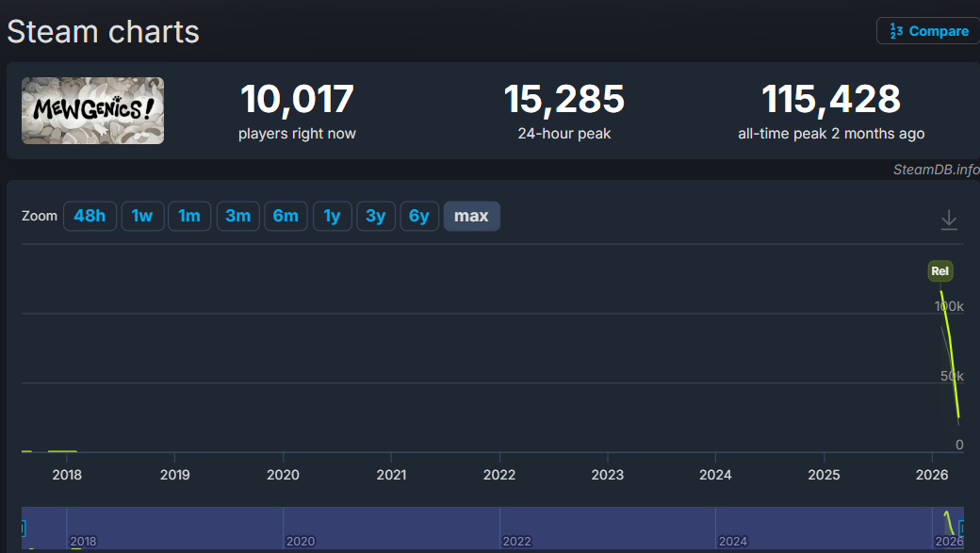Click the Steam charts heading
Image resolution: width=980 pixels, height=553 pixels.
point(103,32)
